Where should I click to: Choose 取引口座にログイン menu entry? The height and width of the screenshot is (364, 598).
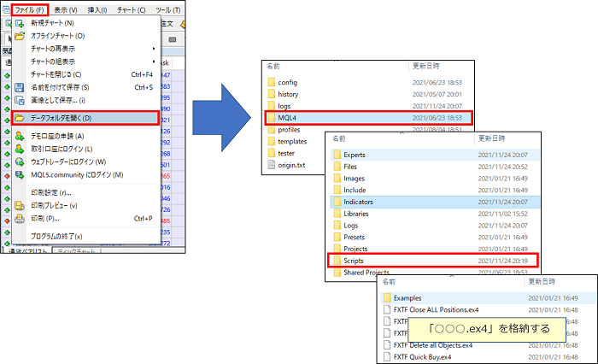coord(68,149)
